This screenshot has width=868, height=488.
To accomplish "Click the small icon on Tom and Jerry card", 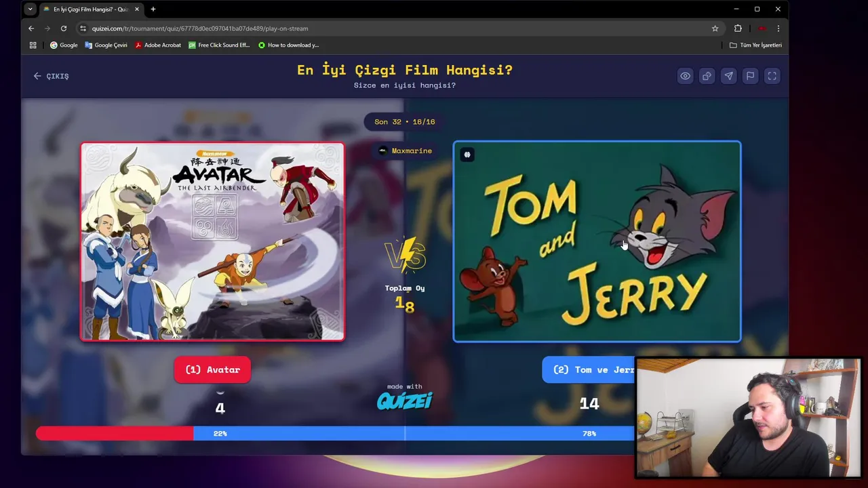I will pos(467,155).
